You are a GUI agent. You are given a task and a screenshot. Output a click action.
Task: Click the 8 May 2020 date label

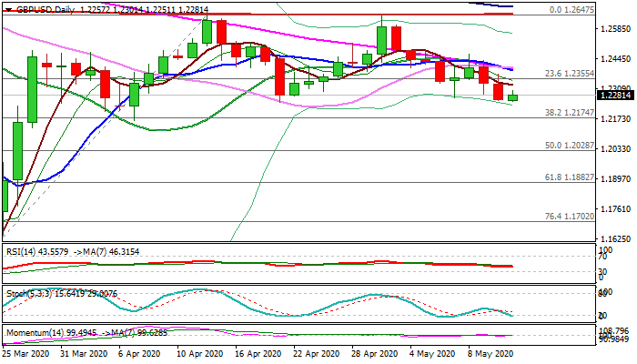tap(489, 352)
